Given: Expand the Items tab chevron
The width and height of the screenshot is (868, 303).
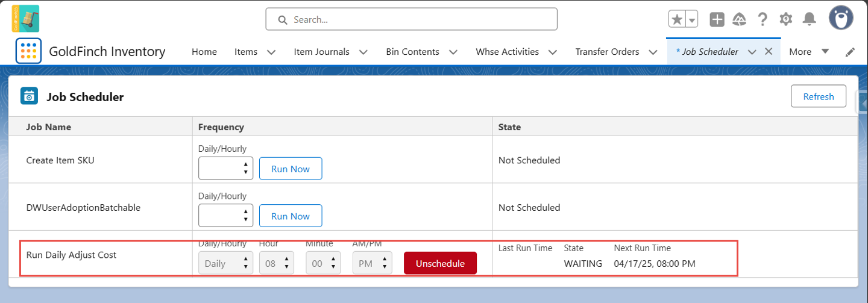Looking at the screenshot, I should click(x=271, y=52).
